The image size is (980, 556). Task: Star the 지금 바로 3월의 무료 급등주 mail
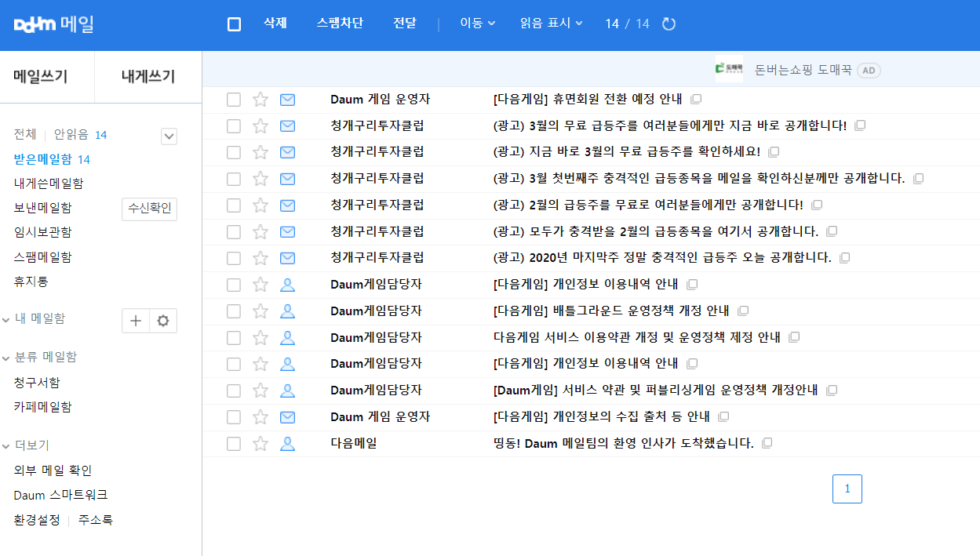[260, 152]
